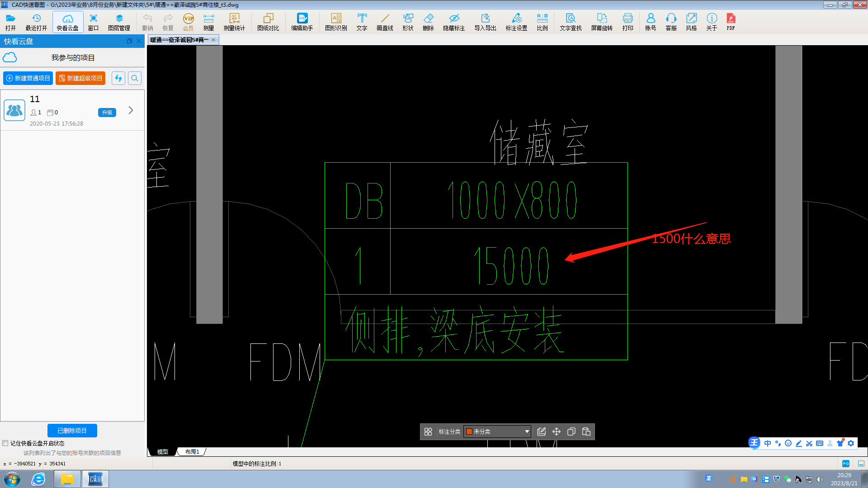Open the 账号 account menu
The width and height of the screenshot is (868, 488).
click(651, 22)
